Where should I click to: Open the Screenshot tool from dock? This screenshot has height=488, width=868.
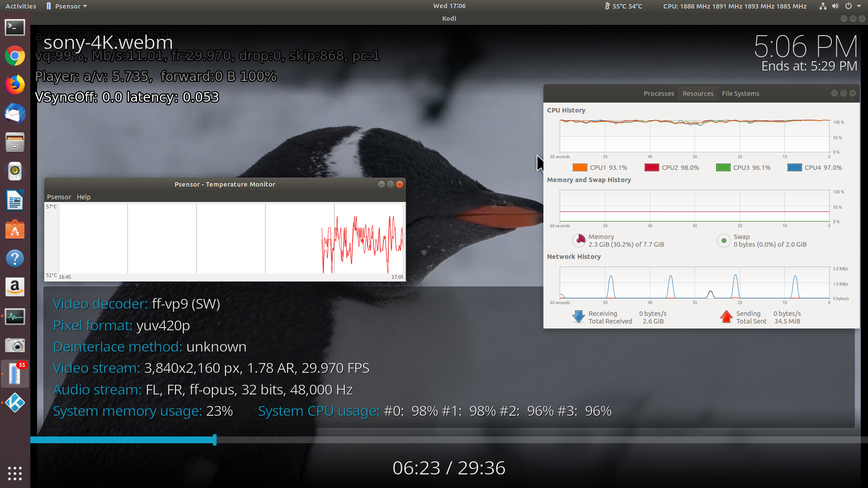pyautogui.click(x=15, y=345)
